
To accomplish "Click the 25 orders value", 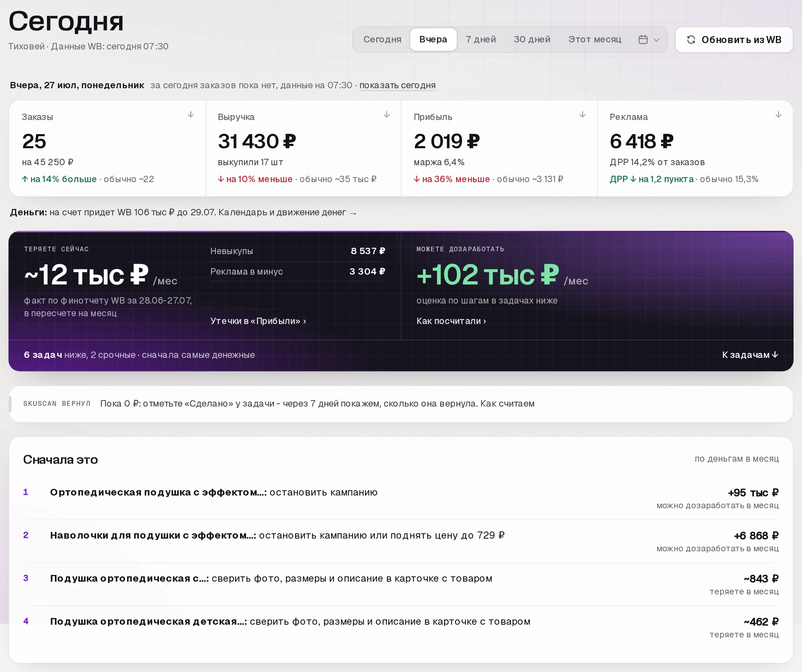I will (x=34, y=141).
